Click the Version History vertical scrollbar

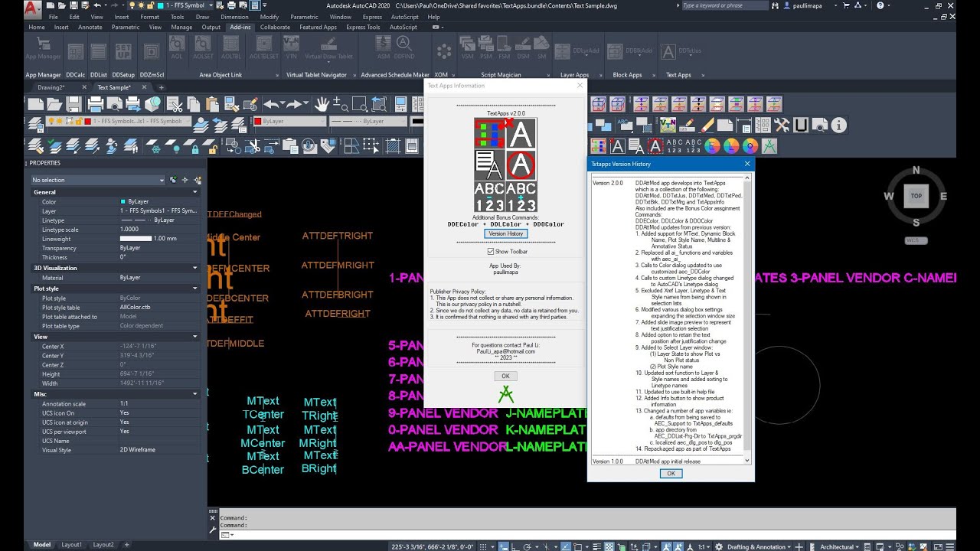747,320
